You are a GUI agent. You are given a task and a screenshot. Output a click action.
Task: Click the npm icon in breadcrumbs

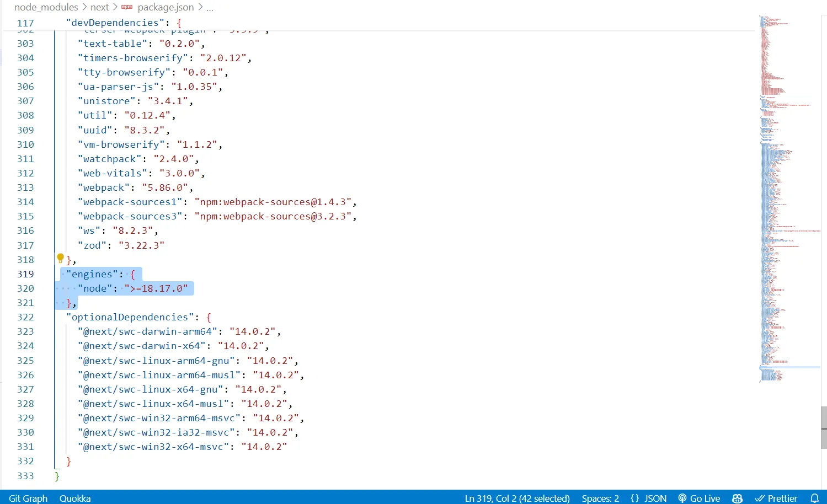click(x=127, y=7)
